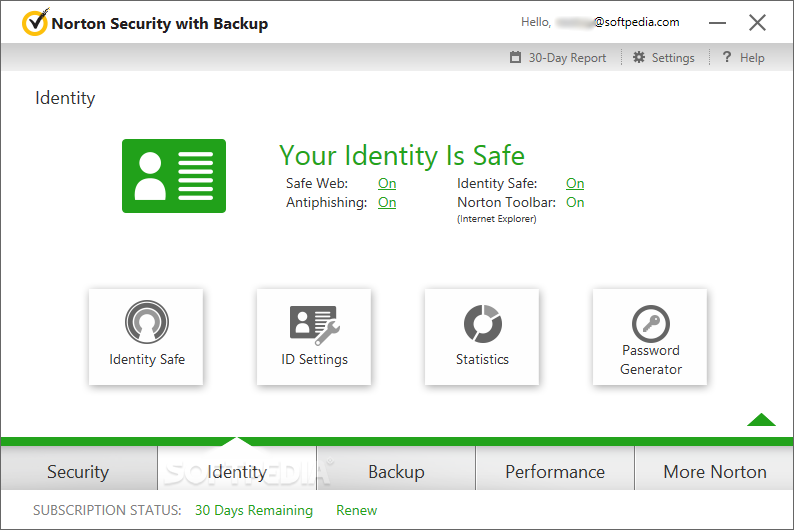Open 30-Day Report text link
The height and width of the screenshot is (530, 794).
(x=567, y=58)
